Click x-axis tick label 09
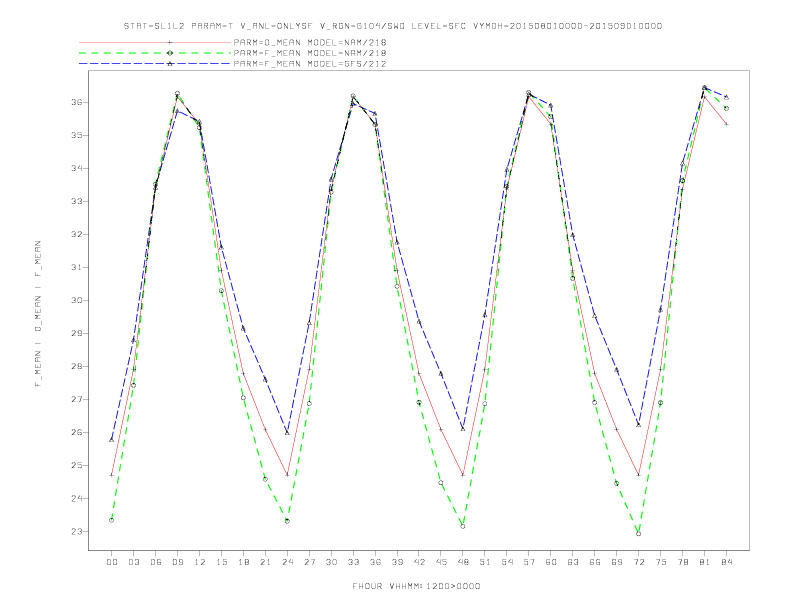The width and height of the screenshot is (792, 612). (177, 562)
